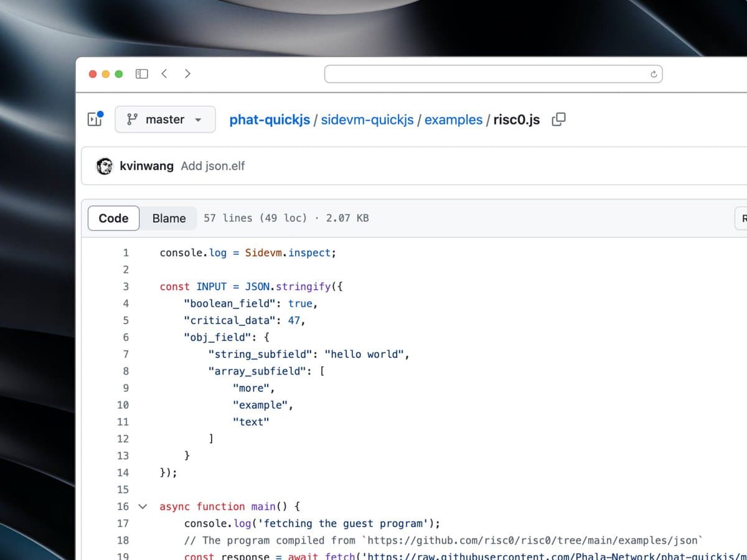This screenshot has height=560, width=747.
Task: Switch to the Blame view tab
Action: click(169, 218)
